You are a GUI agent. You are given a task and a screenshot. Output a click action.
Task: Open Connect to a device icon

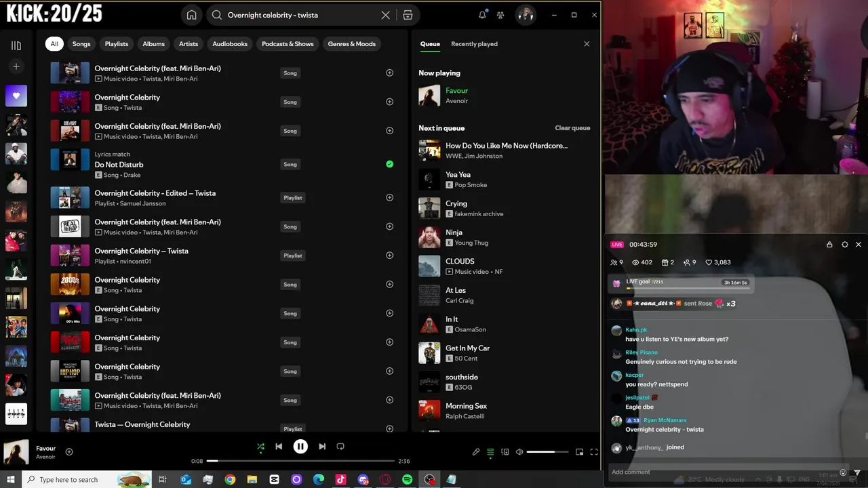tap(505, 452)
